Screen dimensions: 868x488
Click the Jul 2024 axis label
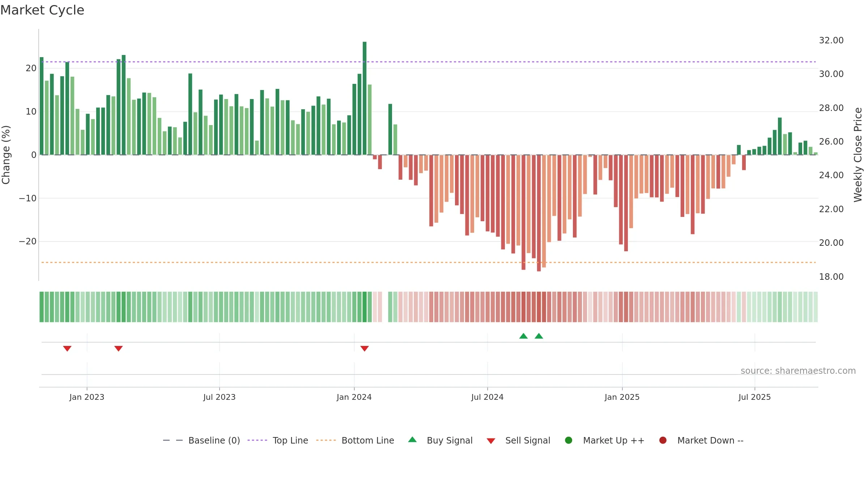[x=487, y=397]
